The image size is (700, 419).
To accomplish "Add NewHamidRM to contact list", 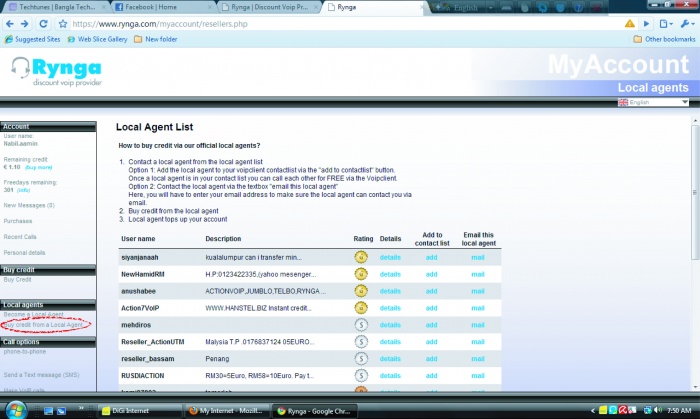I will (x=431, y=274).
